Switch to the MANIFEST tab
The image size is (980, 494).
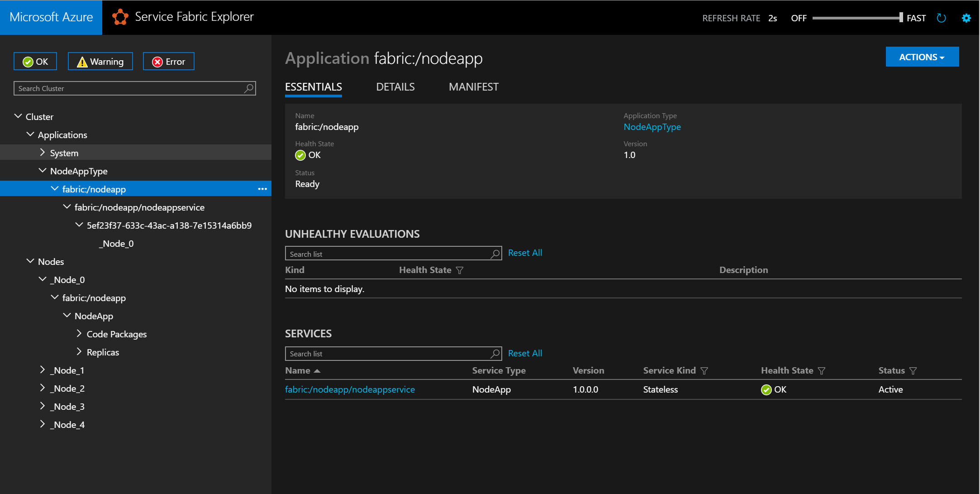tap(474, 87)
